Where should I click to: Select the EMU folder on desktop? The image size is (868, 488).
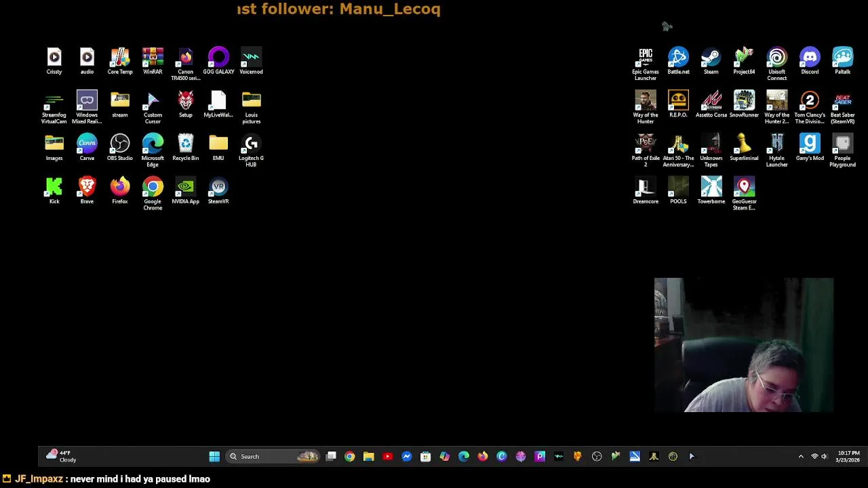[218, 148]
